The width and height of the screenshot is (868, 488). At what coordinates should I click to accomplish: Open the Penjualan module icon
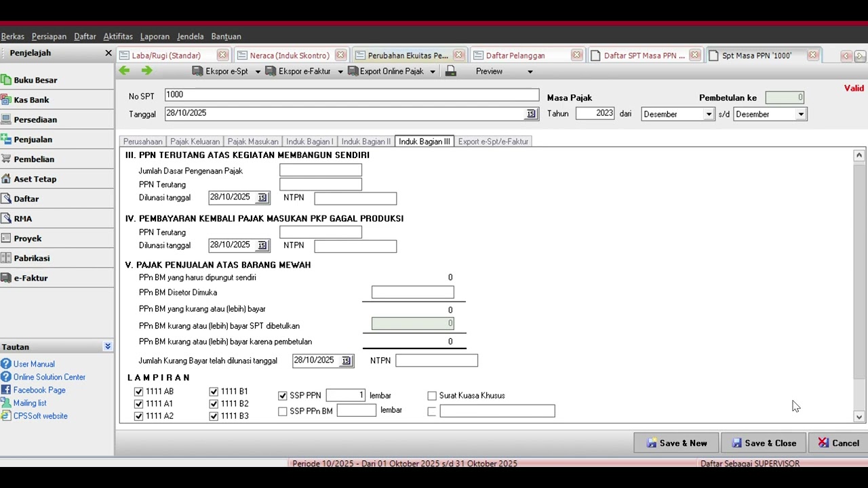point(6,139)
